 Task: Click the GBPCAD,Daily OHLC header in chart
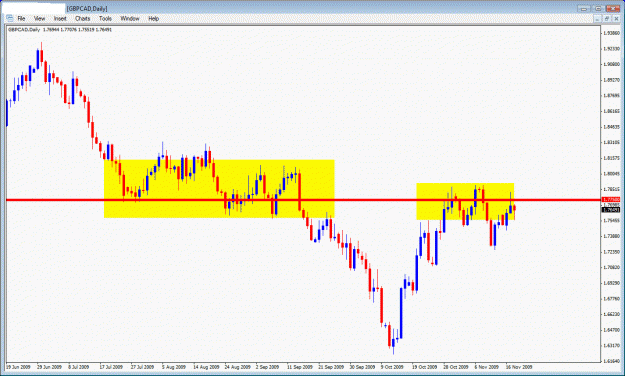click(x=60, y=30)
